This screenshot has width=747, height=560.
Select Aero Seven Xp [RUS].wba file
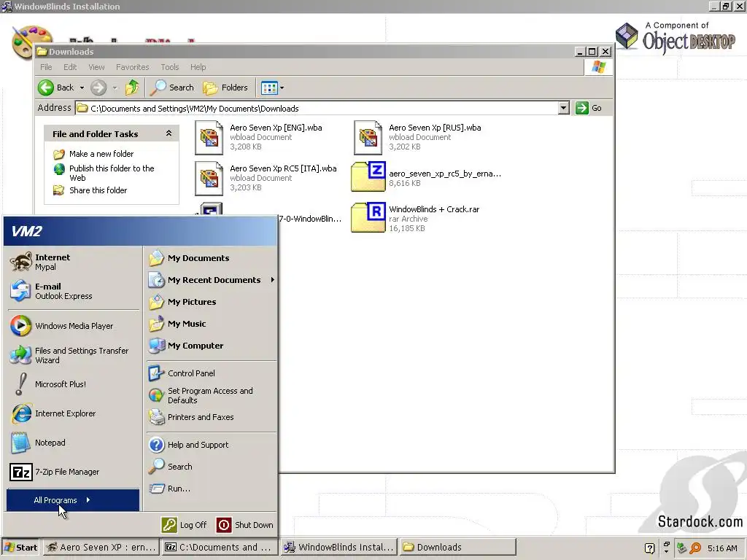[x=418, y=137]
